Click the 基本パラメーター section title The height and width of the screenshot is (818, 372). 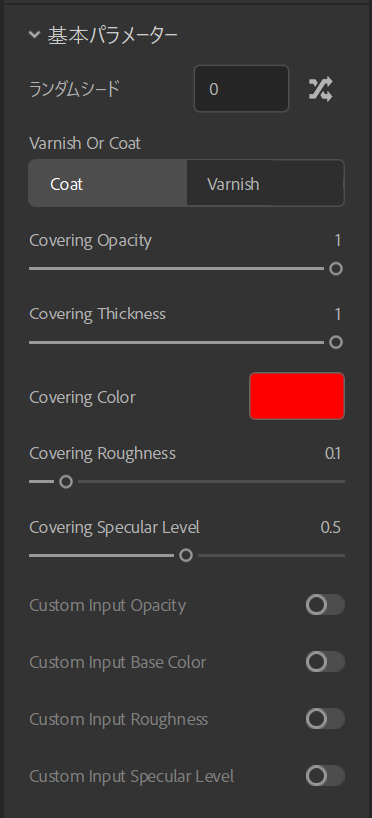(x=113, y=35)
